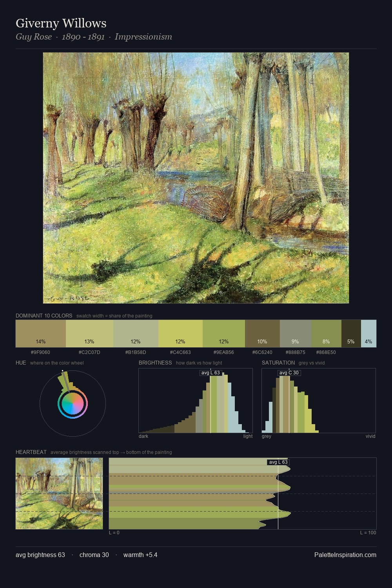
Task: Click the avg brightness 63 footer stat
Action: pos(40,555)
